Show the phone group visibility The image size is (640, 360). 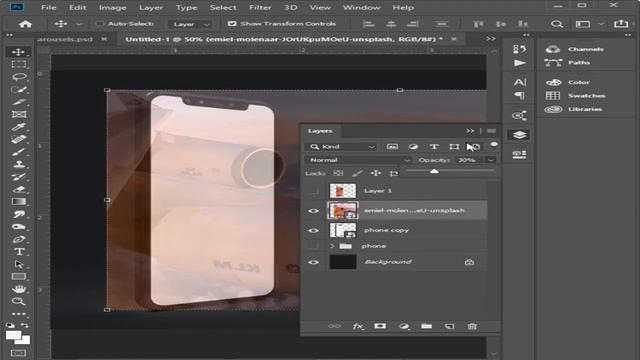(x=313, y=246)
